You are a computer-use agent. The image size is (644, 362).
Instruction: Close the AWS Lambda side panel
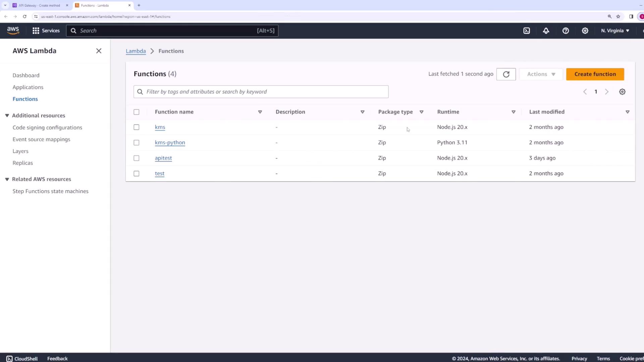[x=99, y=51]
